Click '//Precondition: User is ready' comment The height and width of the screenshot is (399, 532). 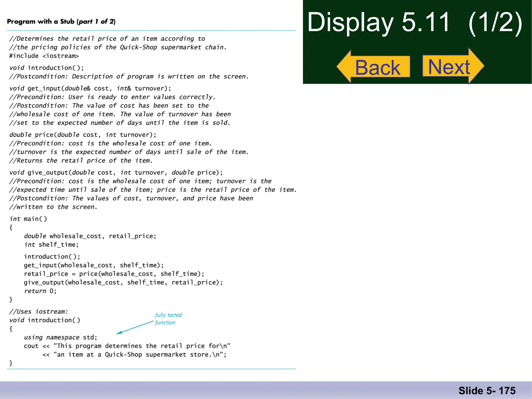(x=112, y=97)
